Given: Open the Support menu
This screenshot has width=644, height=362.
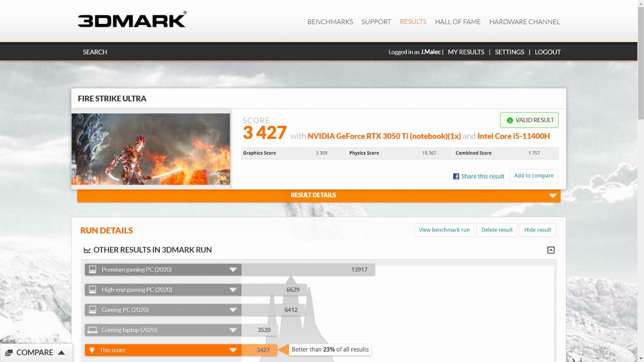Looking at the screenshot, I should point(376,22).
